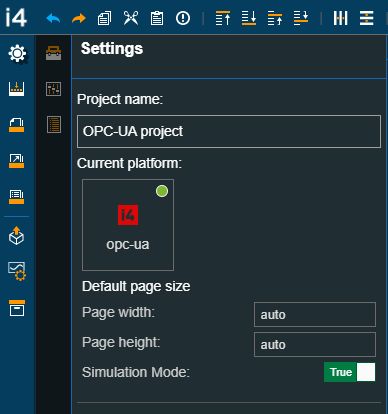Click the scissors cut icon
Image resolution: width=388 pixels, height=414 pixels.
click(x=131, y=18)
